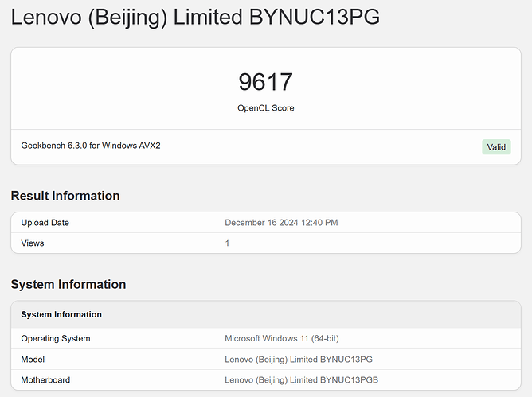Click the Valid status badge

(x=496, y=147)
